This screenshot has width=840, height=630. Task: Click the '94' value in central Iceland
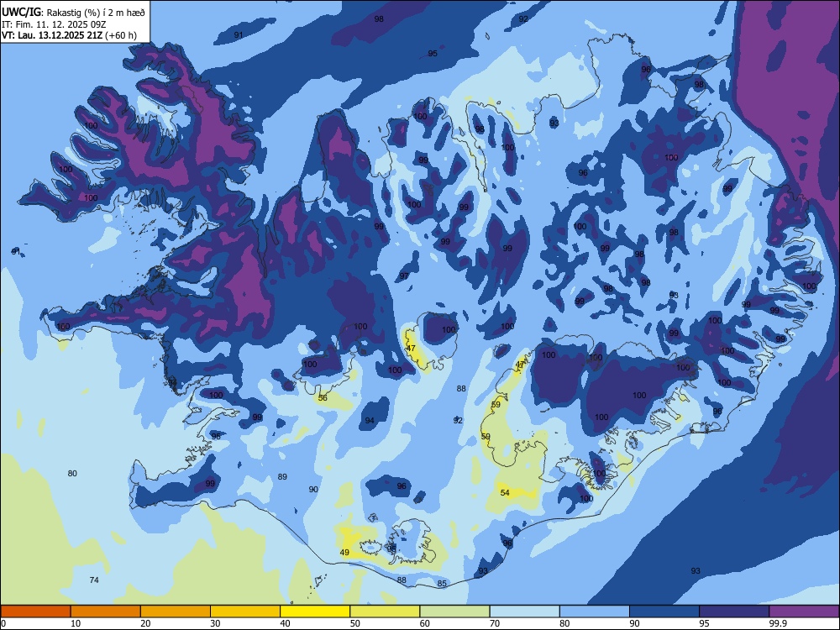pos(370,421)
